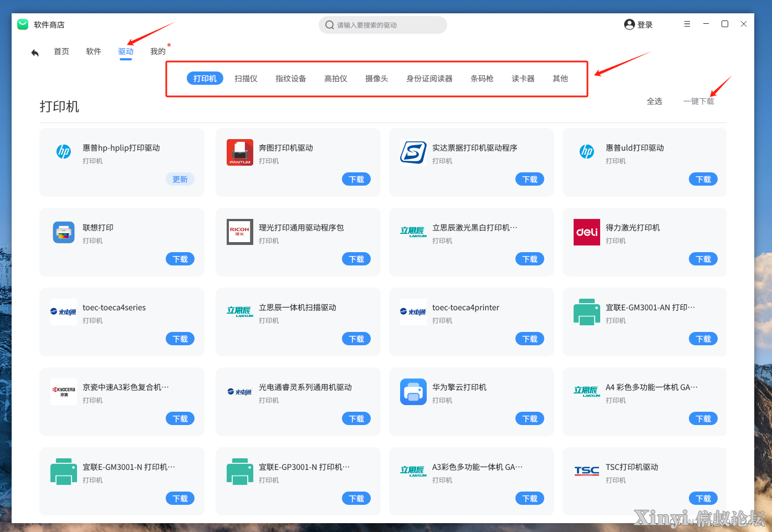
Task: Download 联想打印
Action: [x=180, y=259]
